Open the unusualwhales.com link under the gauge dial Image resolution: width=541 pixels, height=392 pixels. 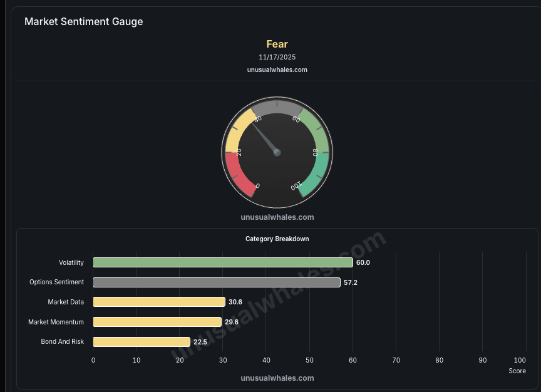coord(277,217)
